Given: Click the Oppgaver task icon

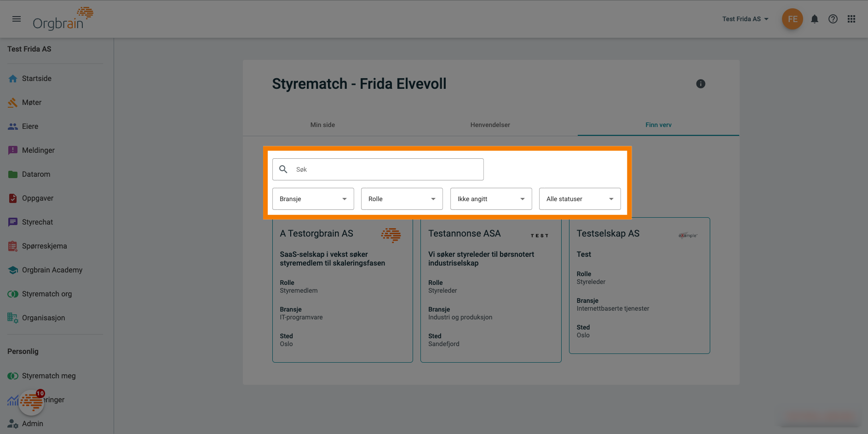Looking at the screenshot, I should click(13, 198).
